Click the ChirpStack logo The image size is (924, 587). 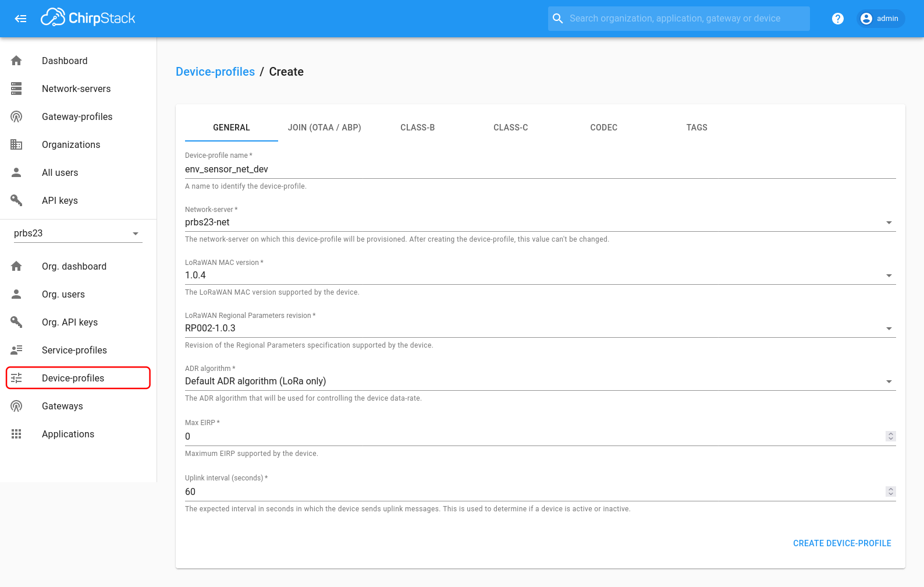pyautogui.click(x=88, y=18)
